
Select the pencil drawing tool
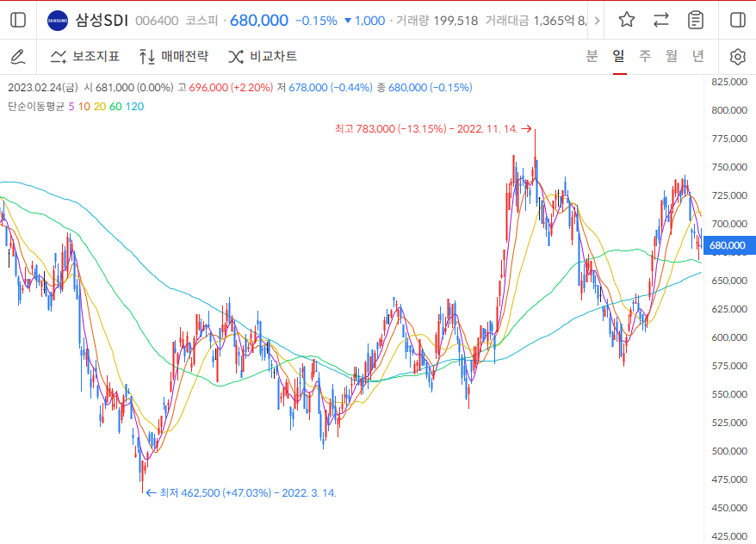[18, 56]
